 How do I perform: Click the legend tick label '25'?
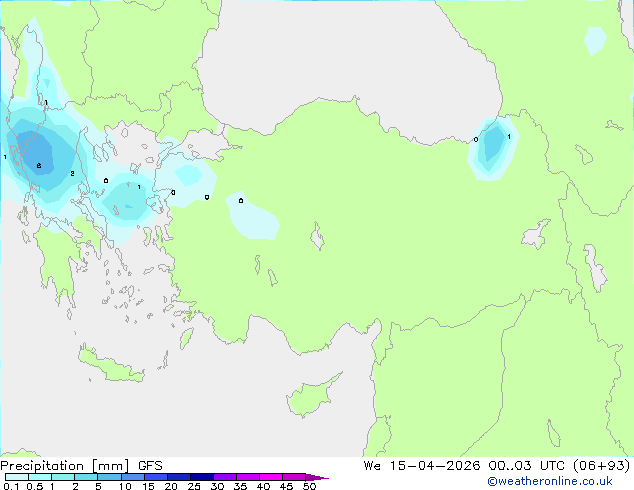(194, 486)
